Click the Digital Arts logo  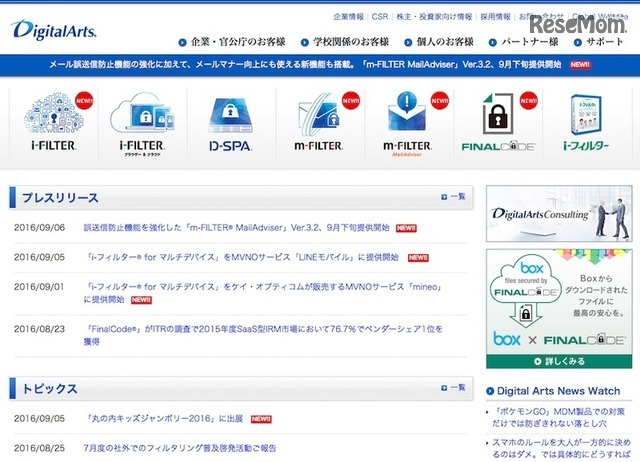tap(54, 30)
